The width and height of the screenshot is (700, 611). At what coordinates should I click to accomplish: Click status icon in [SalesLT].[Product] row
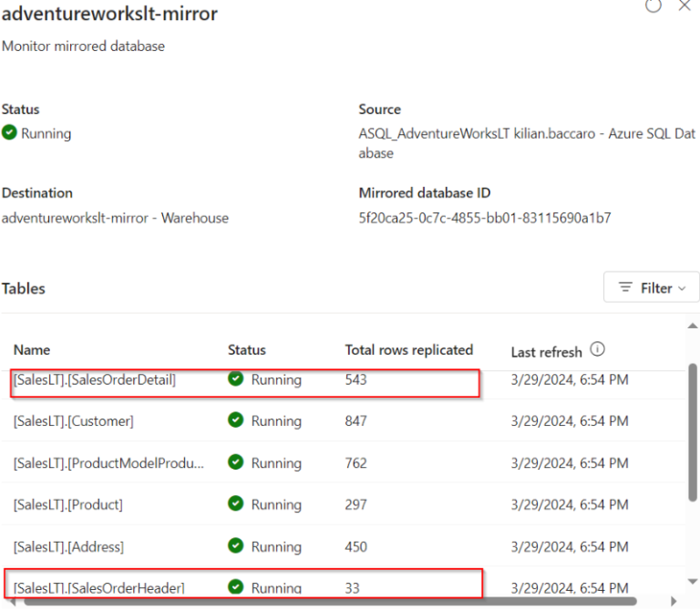[236, 503]
